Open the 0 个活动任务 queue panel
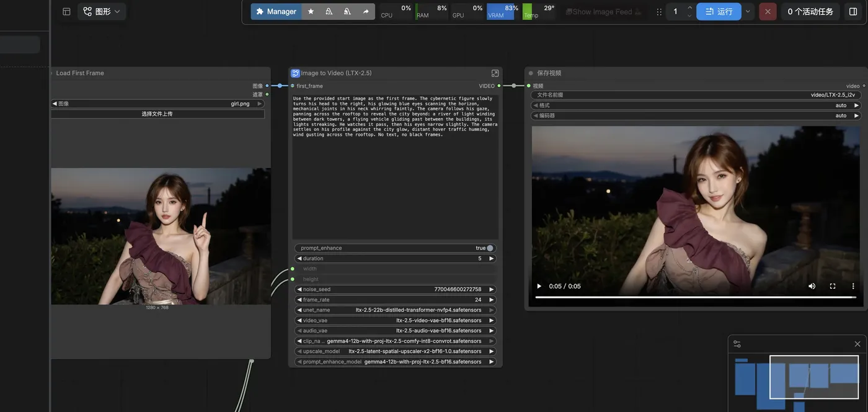Viewport: 868px width, 412px height. click(810, 11)
